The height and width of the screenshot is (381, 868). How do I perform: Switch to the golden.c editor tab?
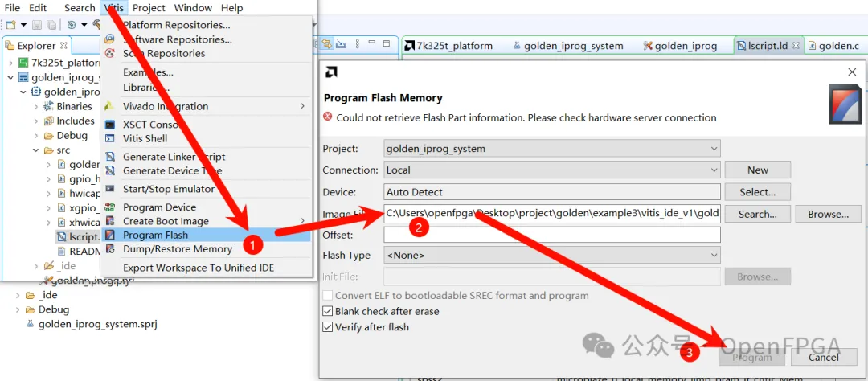833,46
